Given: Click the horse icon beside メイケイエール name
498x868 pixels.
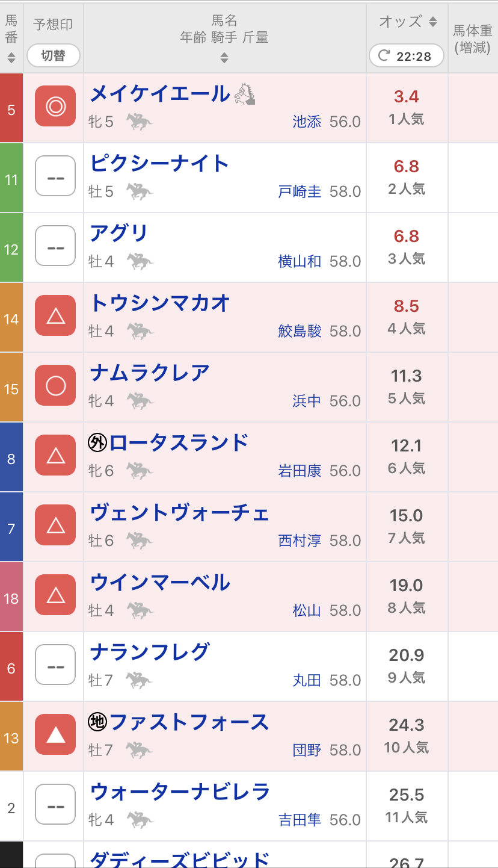Looking at the screenshot, I should pos(245,94).
